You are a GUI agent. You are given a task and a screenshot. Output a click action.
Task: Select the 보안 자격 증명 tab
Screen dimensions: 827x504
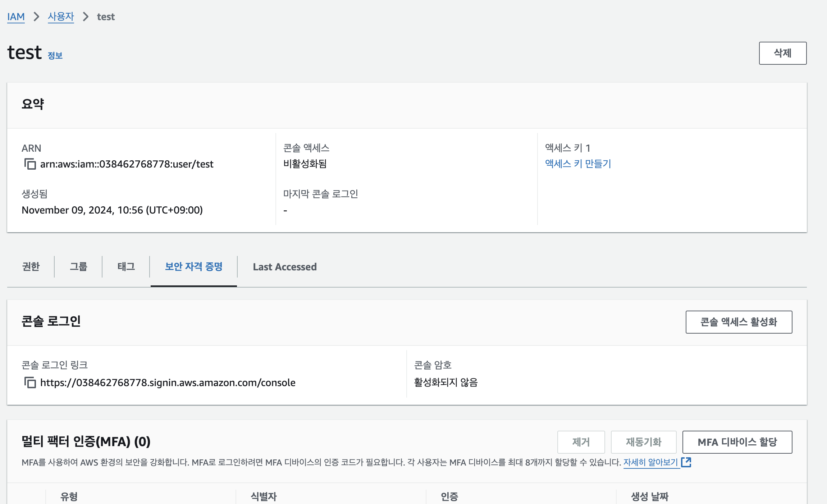pyautogui.click(x=194, y=267)
